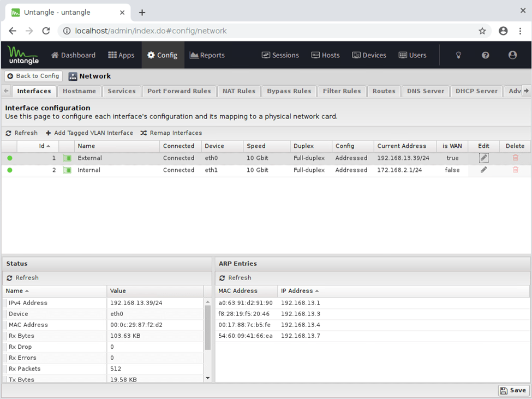The width and height of the screenshot is (532, 399).
Task: Click the lightbulb suggestions icon
Action: coord(458,55)
